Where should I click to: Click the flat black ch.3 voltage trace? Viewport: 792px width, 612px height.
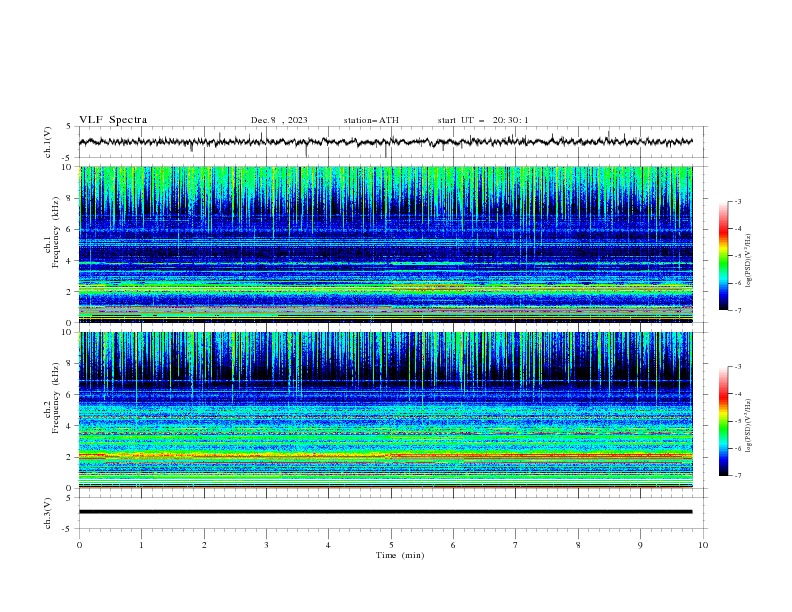coord(386,512)
